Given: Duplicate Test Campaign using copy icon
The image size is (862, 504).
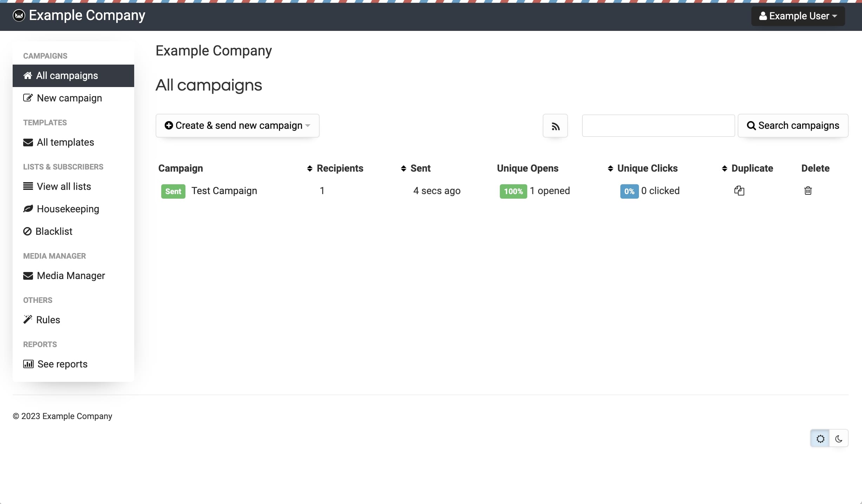Looking at the screenshot, I should (739, 191).
